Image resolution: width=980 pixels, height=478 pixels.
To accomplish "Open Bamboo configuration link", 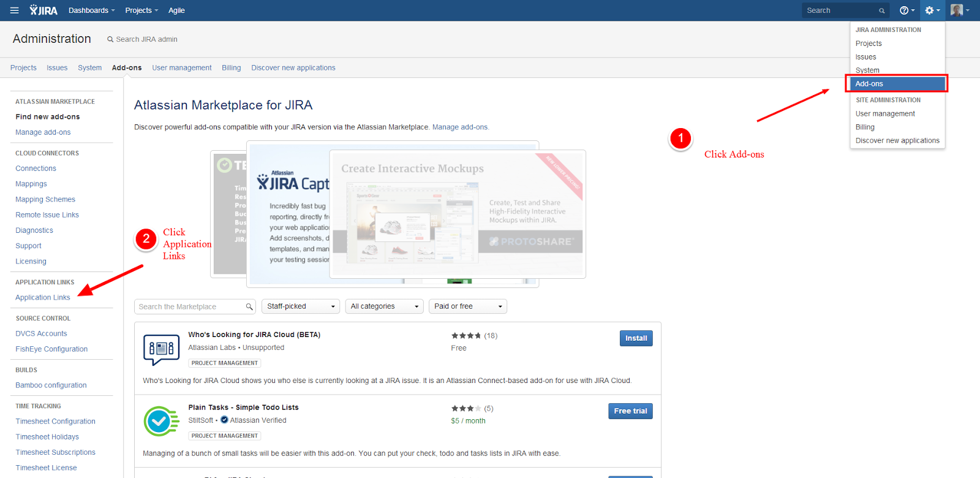I will pyautogui.click(x=51, y=385).
